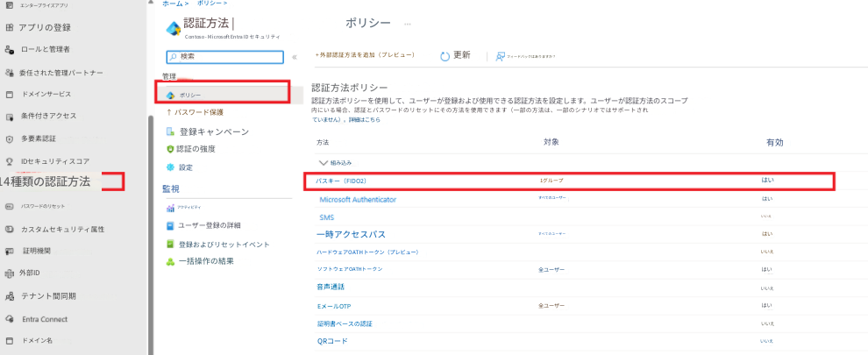This screenshot has width=868, height=355.
Task: Collapse the 組み込み section chevron
Action: 324,163
